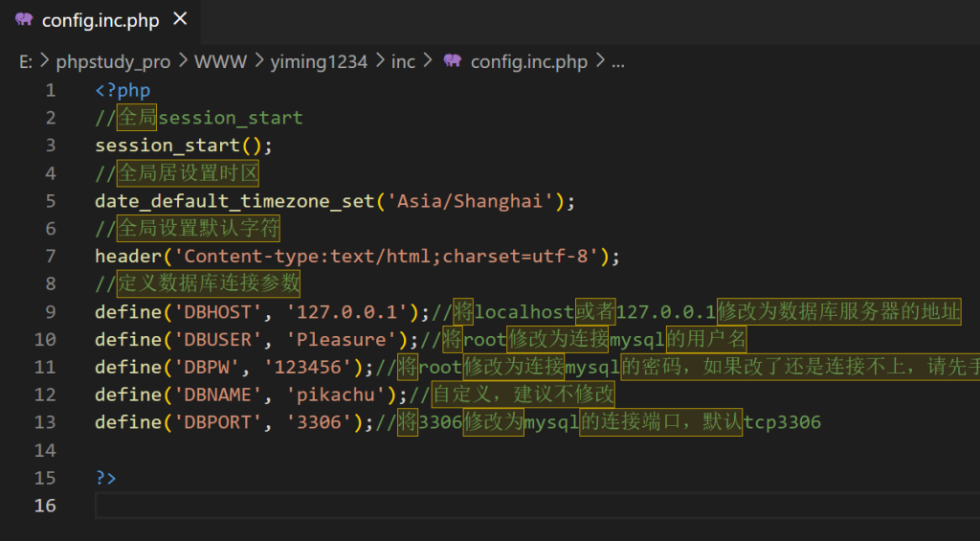Click the 'Pleasure' DBUSER value

[x=342, y=339]
